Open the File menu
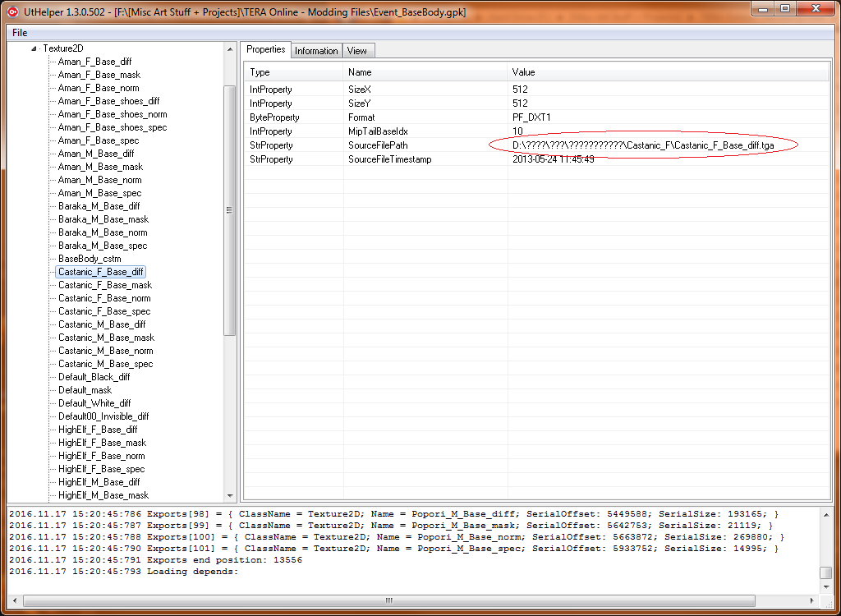 [x=20, y=33]
